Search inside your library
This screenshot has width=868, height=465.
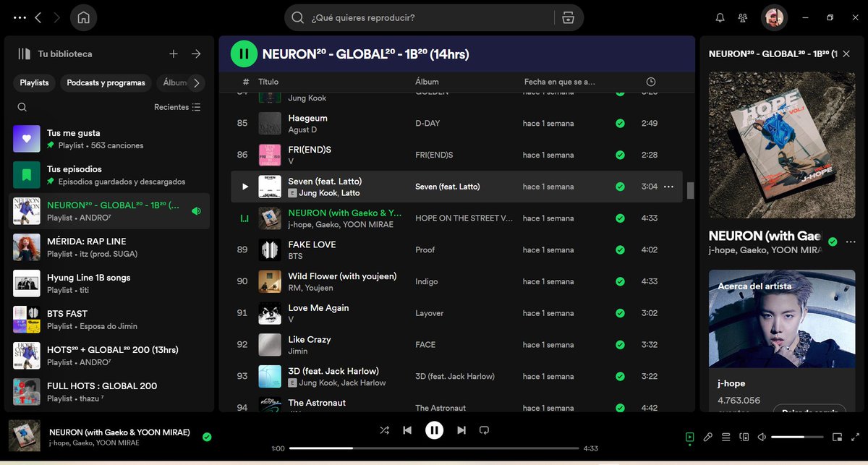click(x=22, y=107)
